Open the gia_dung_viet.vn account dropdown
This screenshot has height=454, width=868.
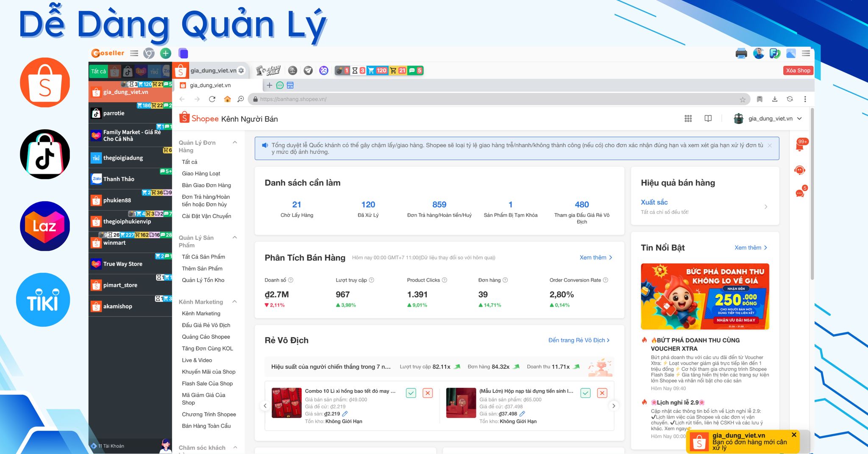tap(768, 119)
